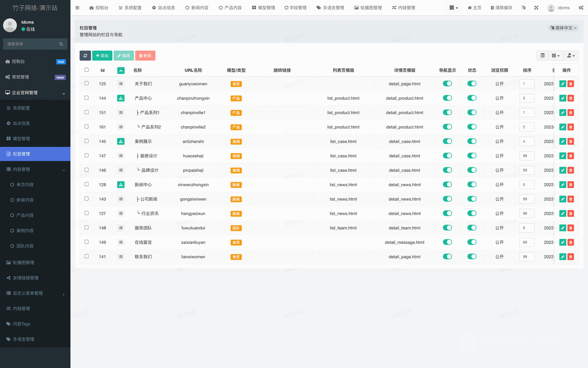Click the green 添加 button
The width and height of the screenshot is (588, 368).
[102, 56]
